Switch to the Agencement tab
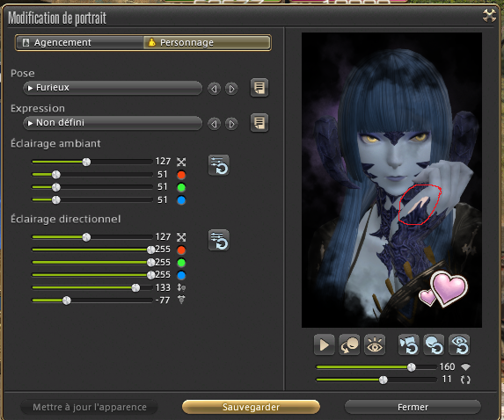This screenshot has height=420, width=504. (79, 43)
